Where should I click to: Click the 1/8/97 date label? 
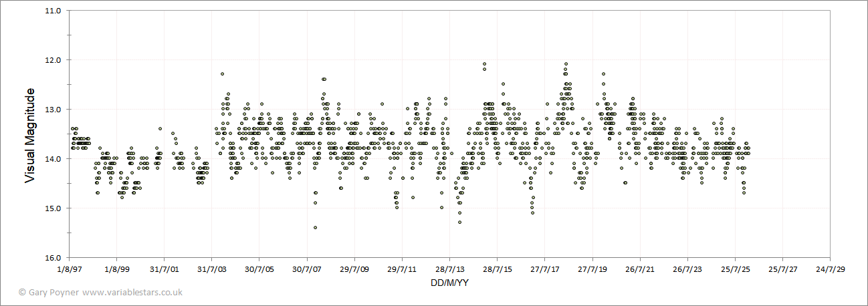pyautogui.click(x=69, y=269)
